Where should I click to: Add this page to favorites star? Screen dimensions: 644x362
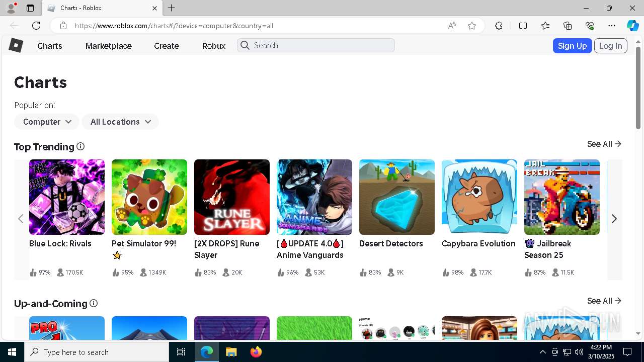pyautogui.click(x=472, y=26)
